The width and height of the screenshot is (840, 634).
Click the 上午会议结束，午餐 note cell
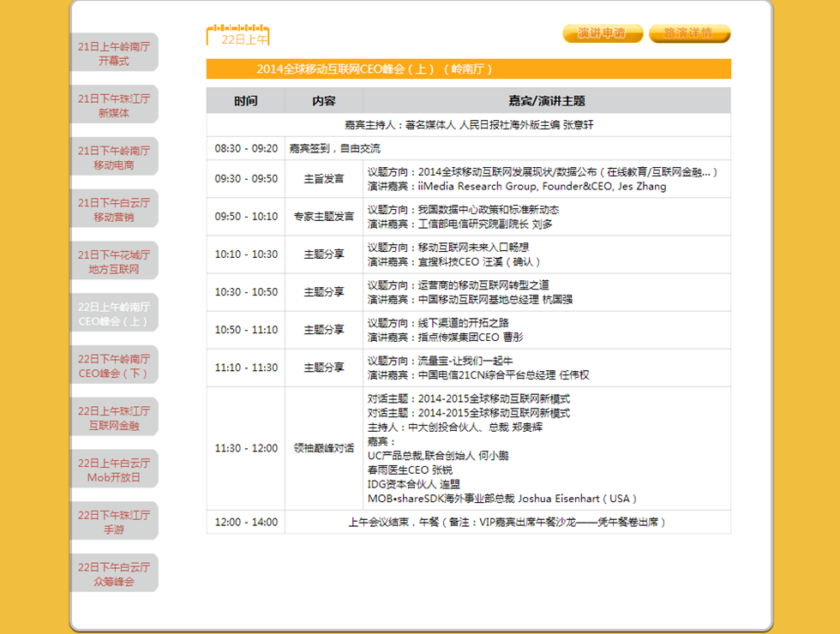(x=507, y=522)
